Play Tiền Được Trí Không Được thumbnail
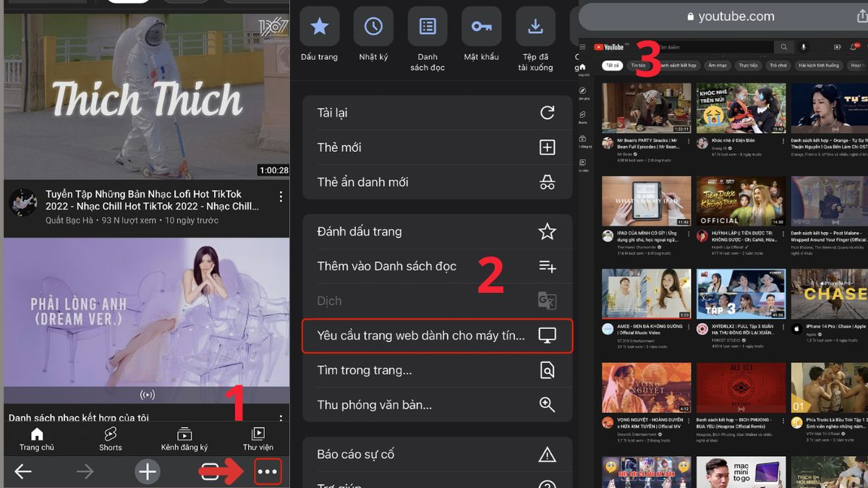This screenshot has height=488, width=868. click(x=741, y=201)
